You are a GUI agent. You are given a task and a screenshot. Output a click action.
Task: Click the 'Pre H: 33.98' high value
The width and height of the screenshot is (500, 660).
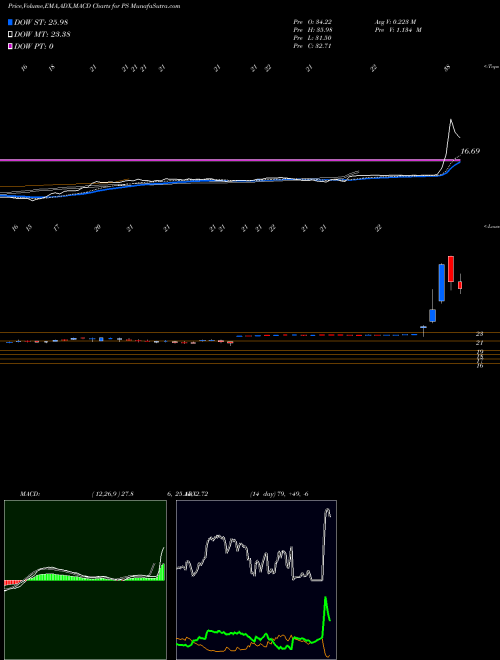coord(312,30)
